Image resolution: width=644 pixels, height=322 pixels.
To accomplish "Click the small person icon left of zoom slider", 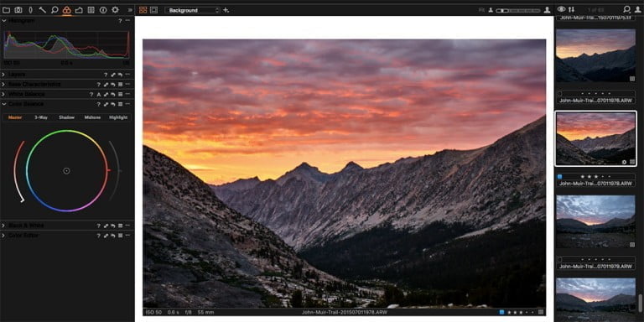I will (491, 10).
